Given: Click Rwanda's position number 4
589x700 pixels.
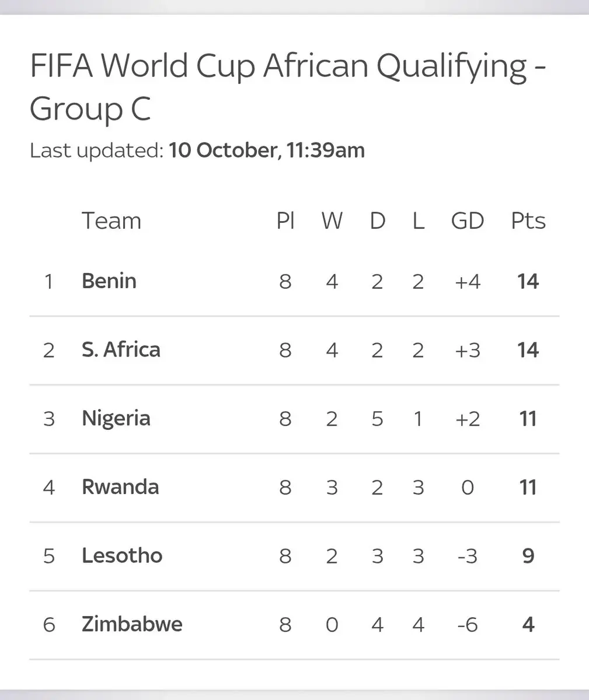Looking at the screenshot, I should pyautogui.click(x=49, y=488).
